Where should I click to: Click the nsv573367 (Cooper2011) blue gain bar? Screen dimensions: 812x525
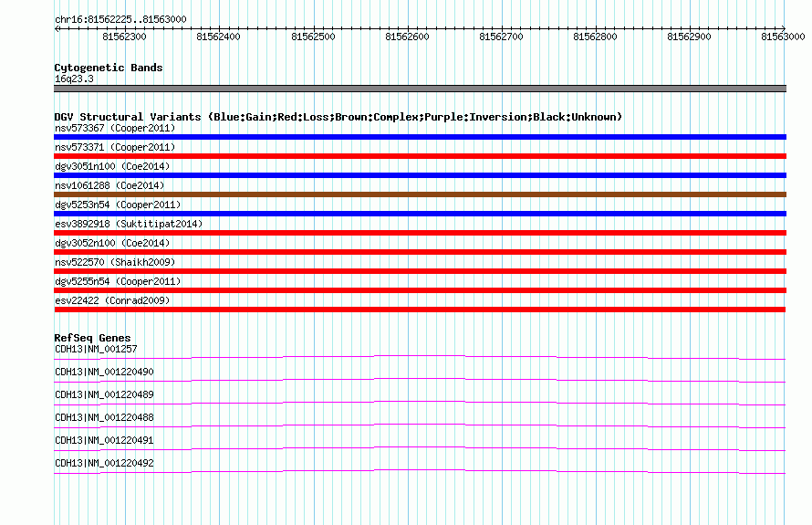pos(420,137)
